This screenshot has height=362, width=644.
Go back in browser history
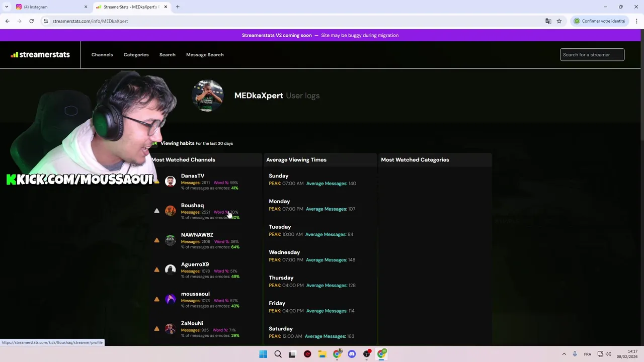pyautogui.click(x=7, y=21)
